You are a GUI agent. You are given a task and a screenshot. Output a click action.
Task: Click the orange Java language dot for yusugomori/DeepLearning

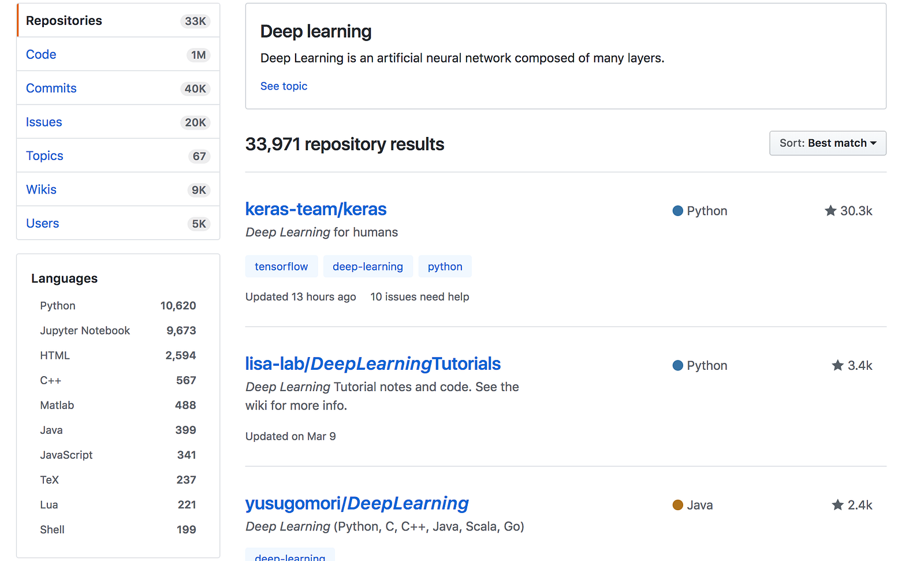(x=678, y=505)
